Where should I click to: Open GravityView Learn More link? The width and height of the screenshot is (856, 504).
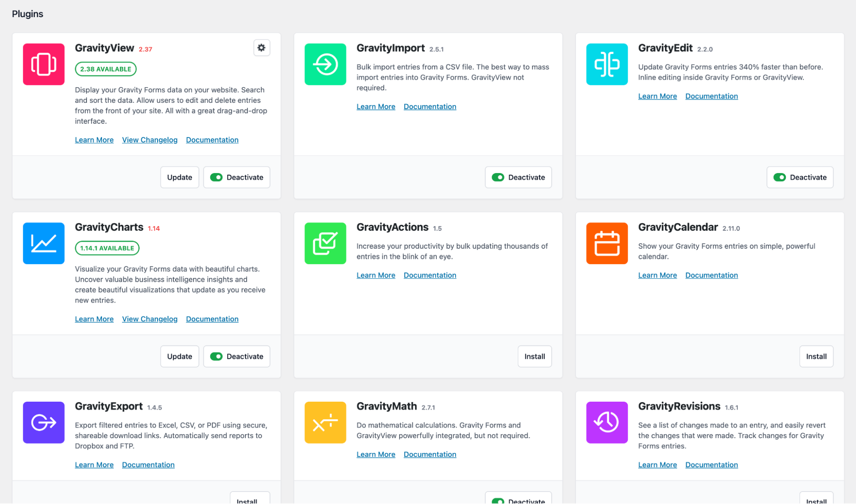point(94,140)
